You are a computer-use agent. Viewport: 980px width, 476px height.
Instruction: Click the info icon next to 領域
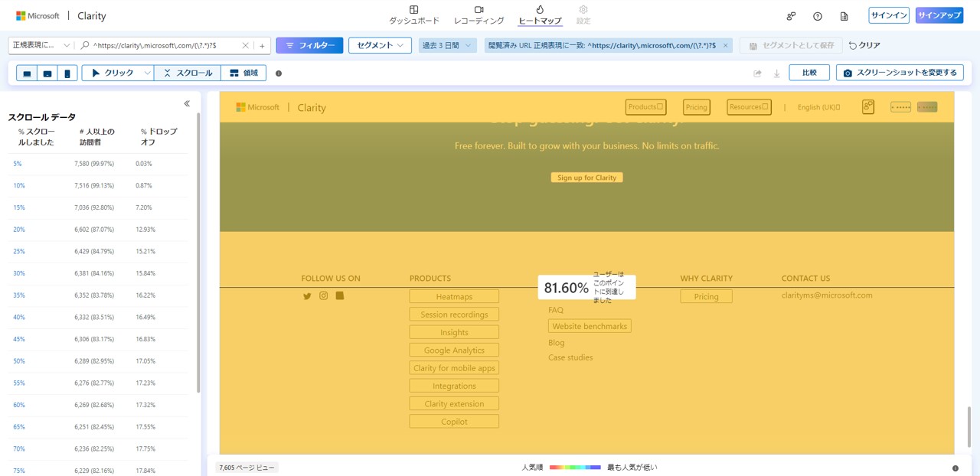tap(279, 73)
